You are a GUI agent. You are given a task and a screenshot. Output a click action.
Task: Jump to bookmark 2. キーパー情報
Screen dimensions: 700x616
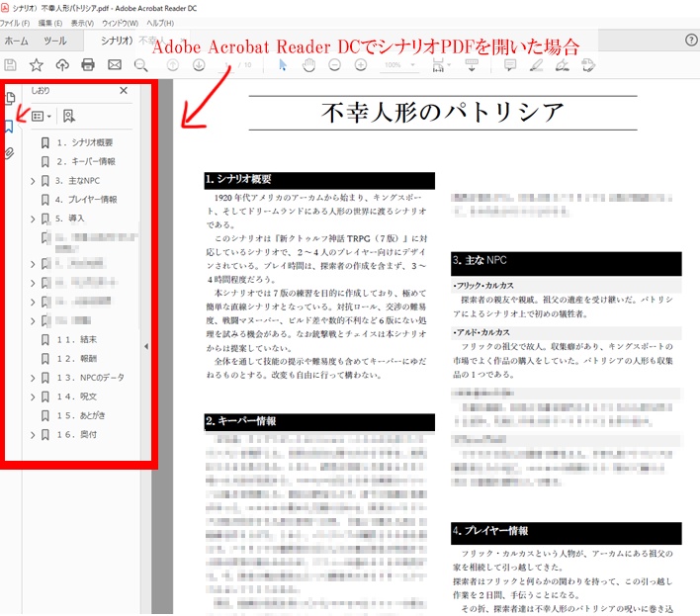[86, 161]
